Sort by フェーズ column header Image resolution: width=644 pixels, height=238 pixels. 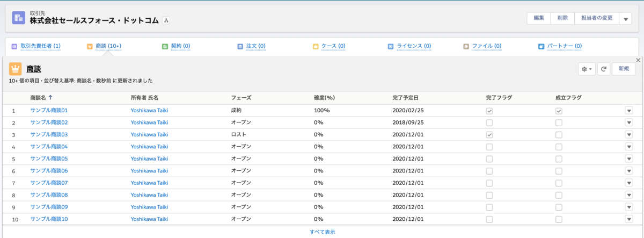click(x=241, y=98)
